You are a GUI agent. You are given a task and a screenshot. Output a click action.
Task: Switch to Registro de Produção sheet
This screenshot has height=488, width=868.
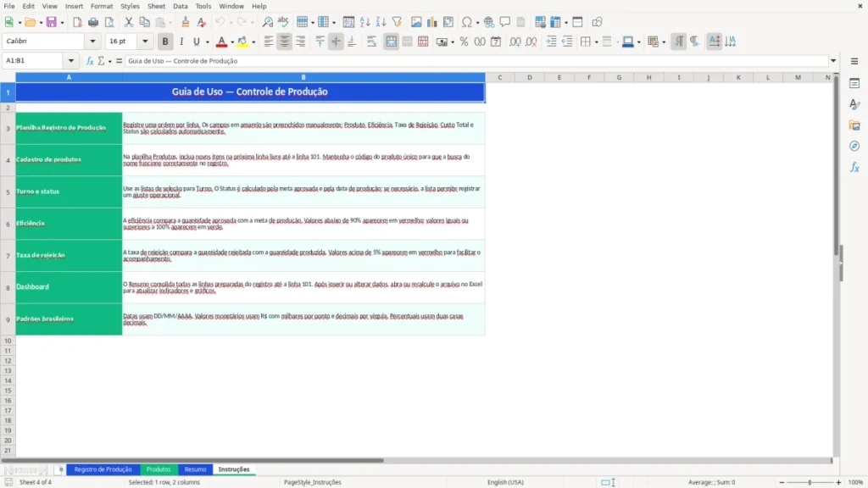103,469
